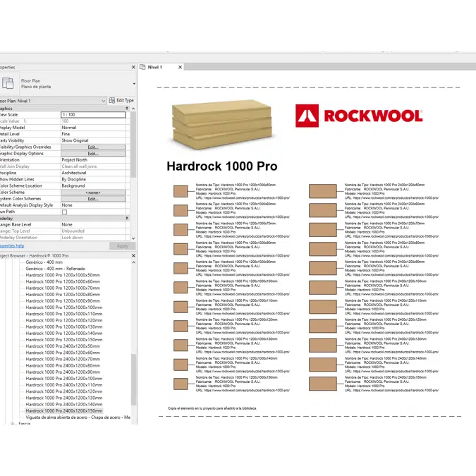Click the Apply button
476x476 pixels.
coord(122,246)
